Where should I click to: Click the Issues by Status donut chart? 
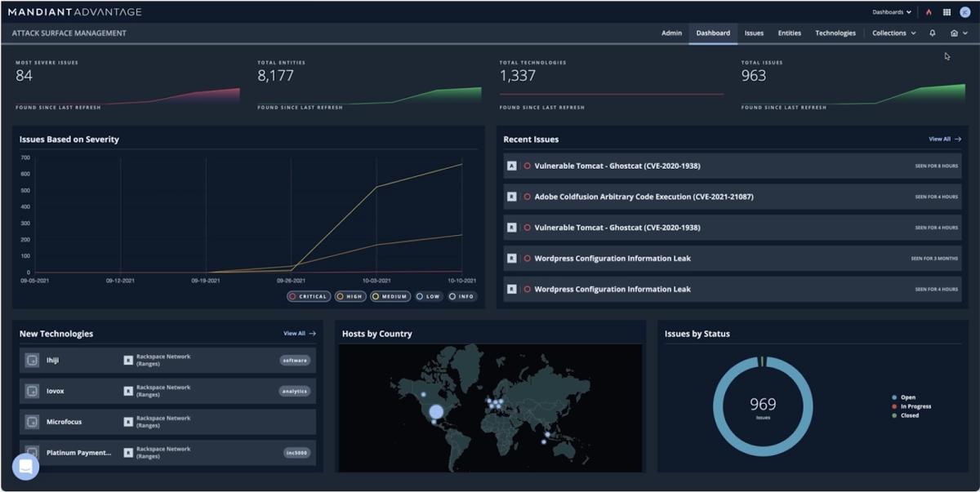pos(764,404)
